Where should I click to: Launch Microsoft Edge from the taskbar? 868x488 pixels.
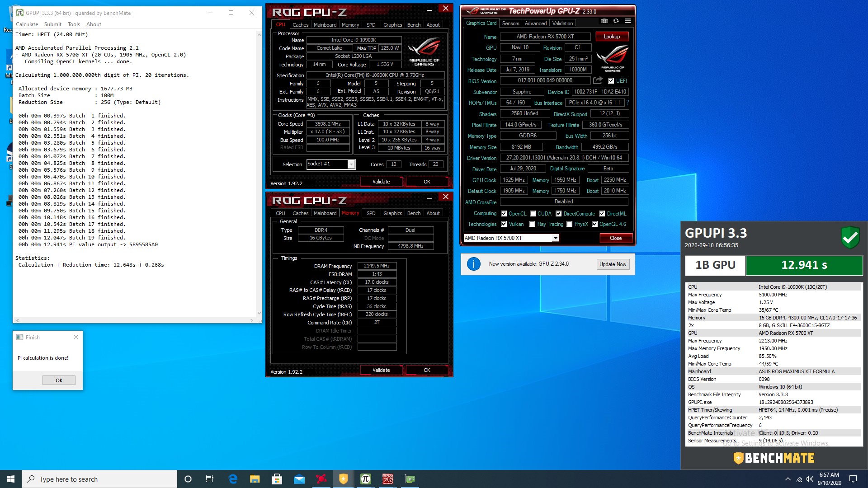pyautogui.click(x=233, y=479)
